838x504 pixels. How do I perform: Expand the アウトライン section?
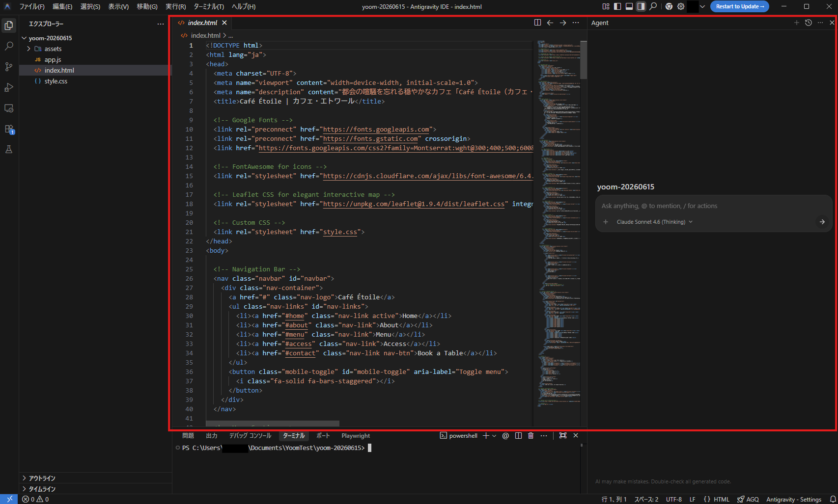tap(42, 478)
